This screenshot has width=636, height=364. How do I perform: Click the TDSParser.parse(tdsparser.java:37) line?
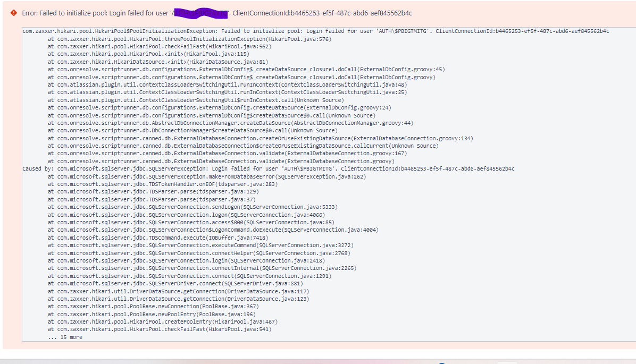pos(152,199)
